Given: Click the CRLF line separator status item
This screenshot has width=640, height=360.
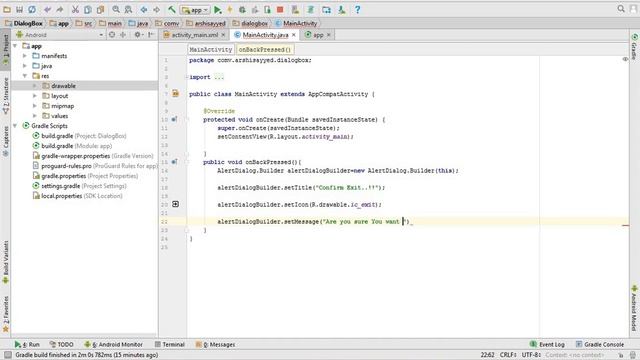Looking at the screenshot, I should (x=508, y=355).
